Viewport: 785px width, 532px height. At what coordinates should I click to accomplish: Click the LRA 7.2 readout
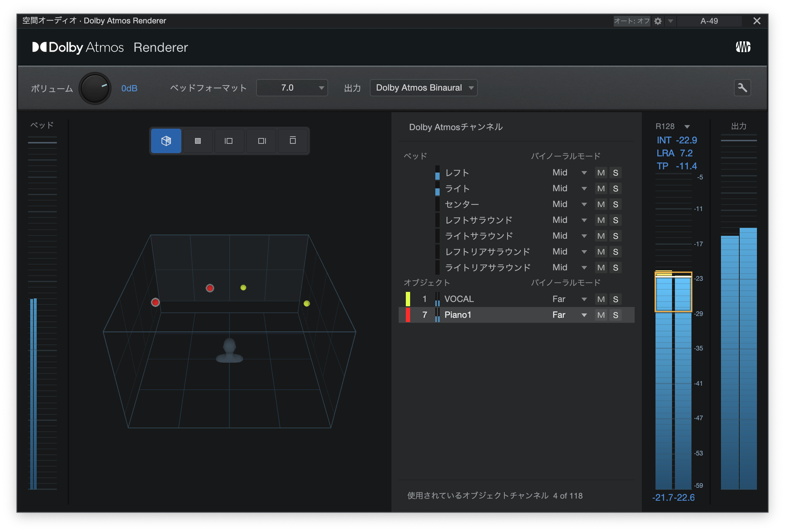point(675,153)
